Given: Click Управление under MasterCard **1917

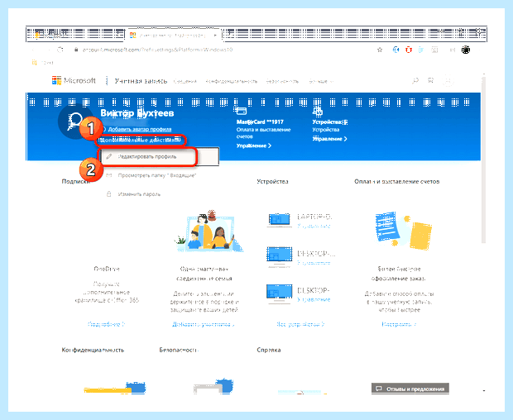Looking at the screenshot, I should click(x=254, y=146).
